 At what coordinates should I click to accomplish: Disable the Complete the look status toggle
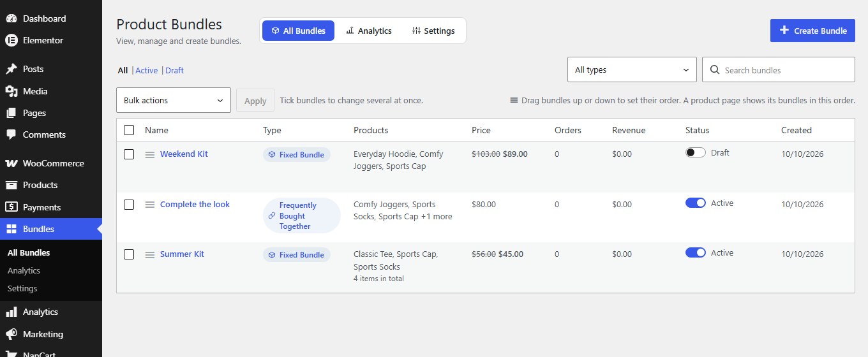(x=696, y=203)
